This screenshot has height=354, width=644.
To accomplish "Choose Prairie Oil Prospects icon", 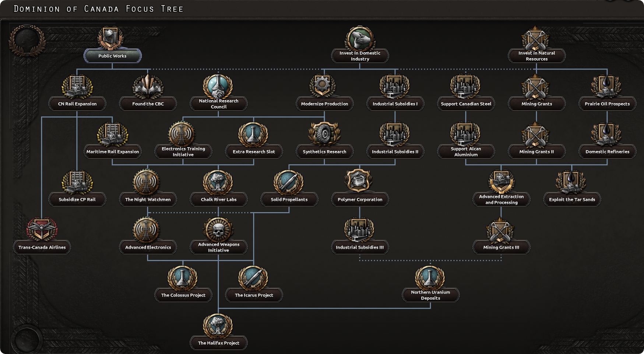I will (606, 87).
